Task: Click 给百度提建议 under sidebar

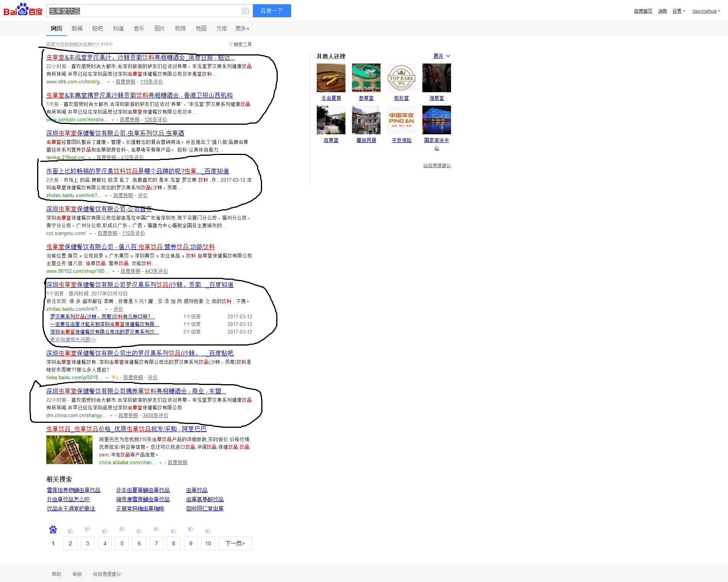Action: [x=437, y=166]
